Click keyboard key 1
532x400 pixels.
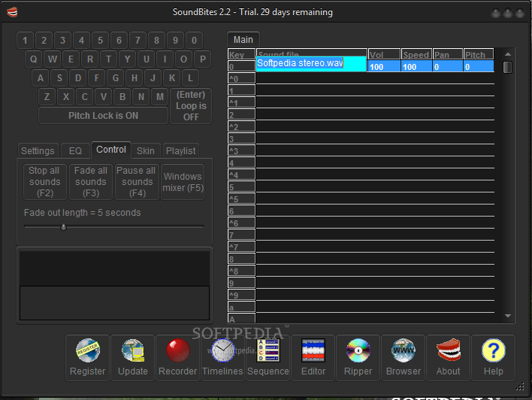coord(25,41)
